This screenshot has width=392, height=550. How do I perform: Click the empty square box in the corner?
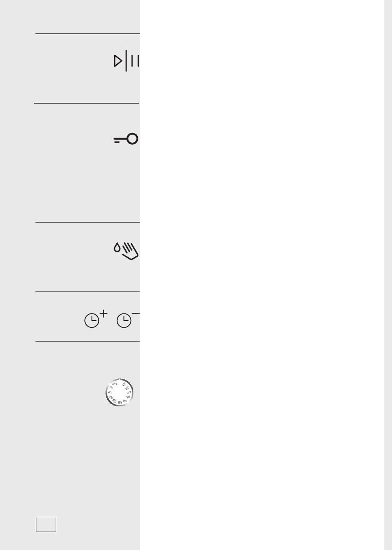tap(46, 524)
